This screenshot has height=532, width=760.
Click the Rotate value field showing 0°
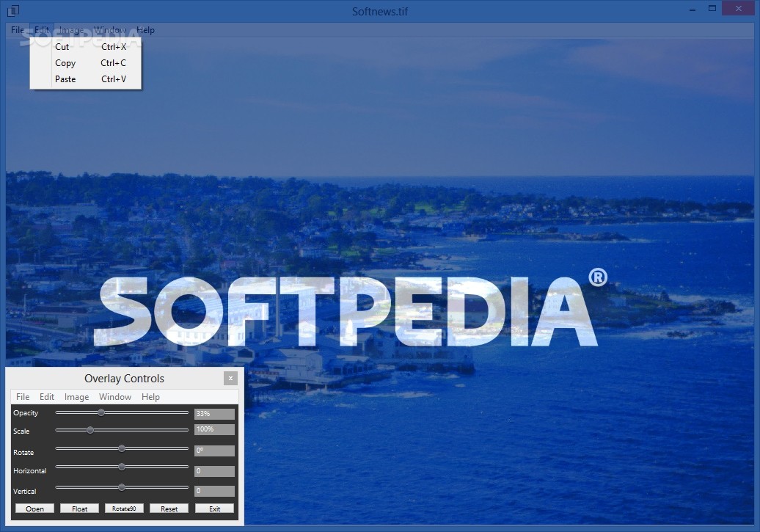pos(215,451)
